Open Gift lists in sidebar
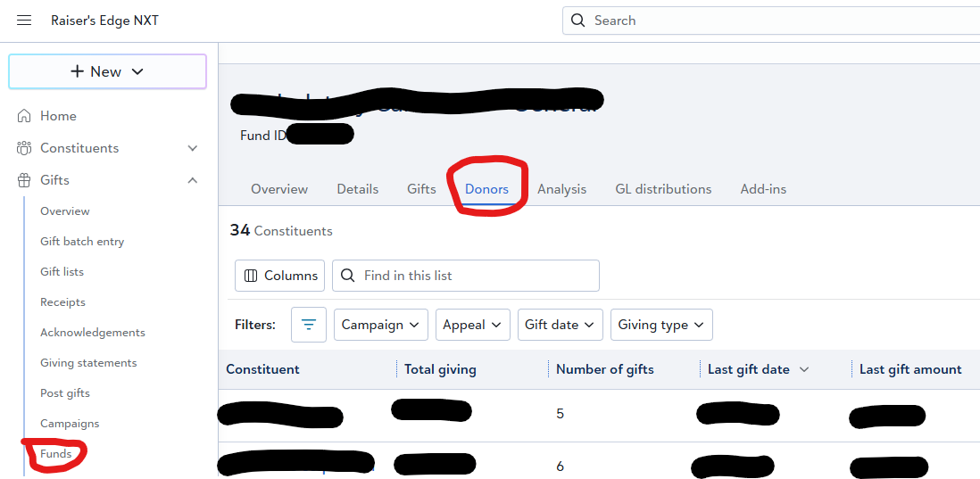 tap(62, 272)
